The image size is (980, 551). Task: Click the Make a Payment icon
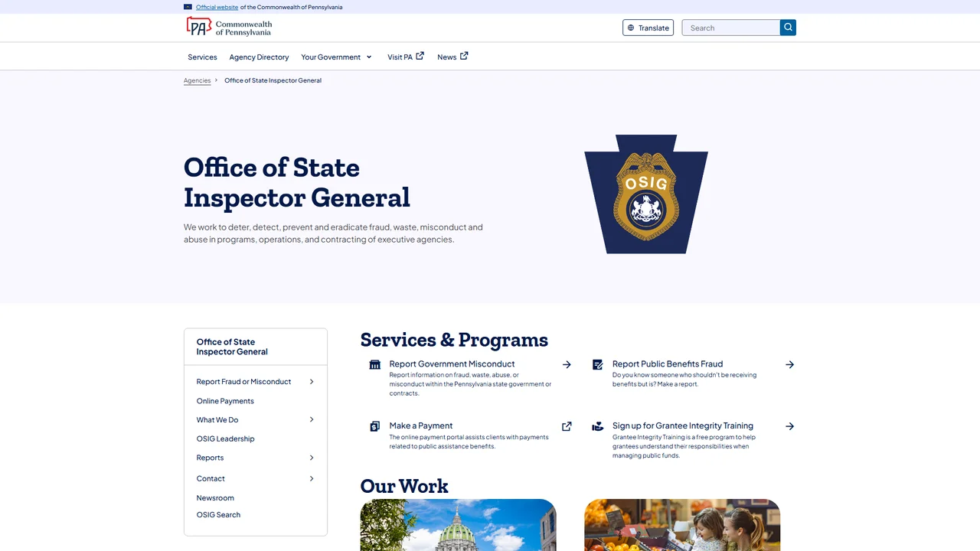(x=374, y=426)
